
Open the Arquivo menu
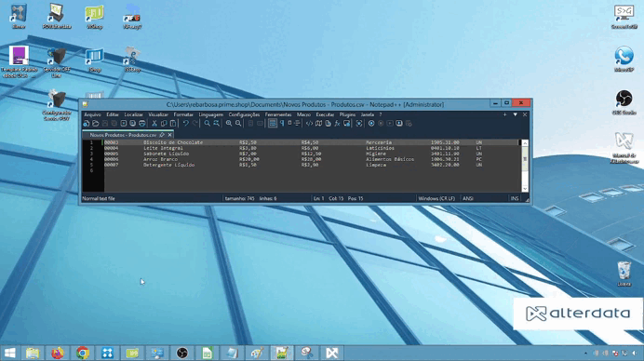coord(92,114)
